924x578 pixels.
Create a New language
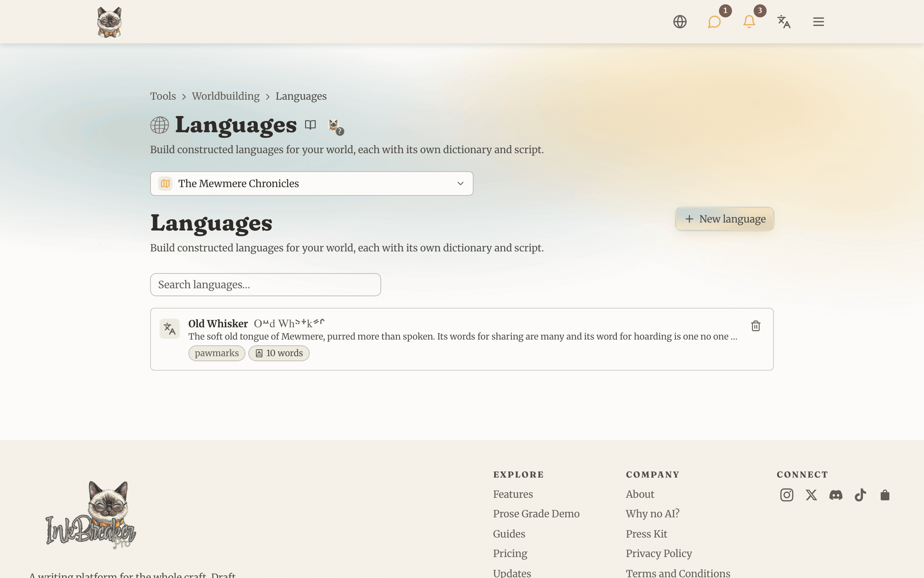click(724, 219)
